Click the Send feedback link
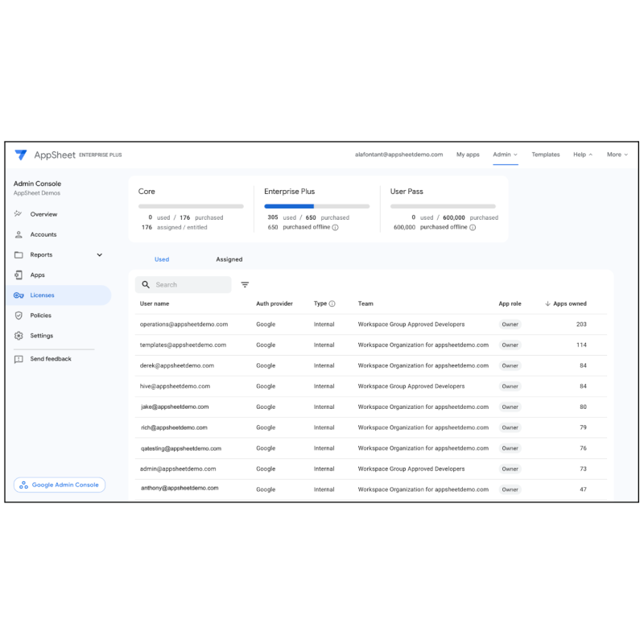644x644 pixels. click(x=51, y=359)
